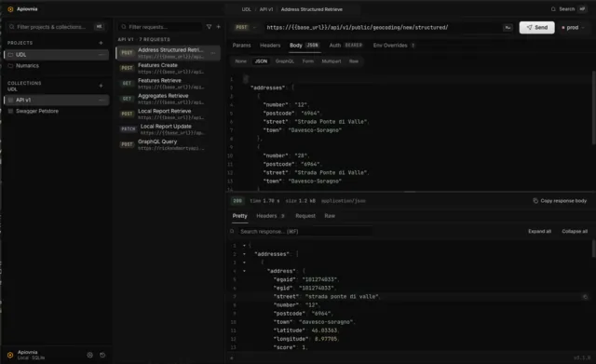
Task: Collapse the "address" object in response
Action: click(x=244, y=271)
